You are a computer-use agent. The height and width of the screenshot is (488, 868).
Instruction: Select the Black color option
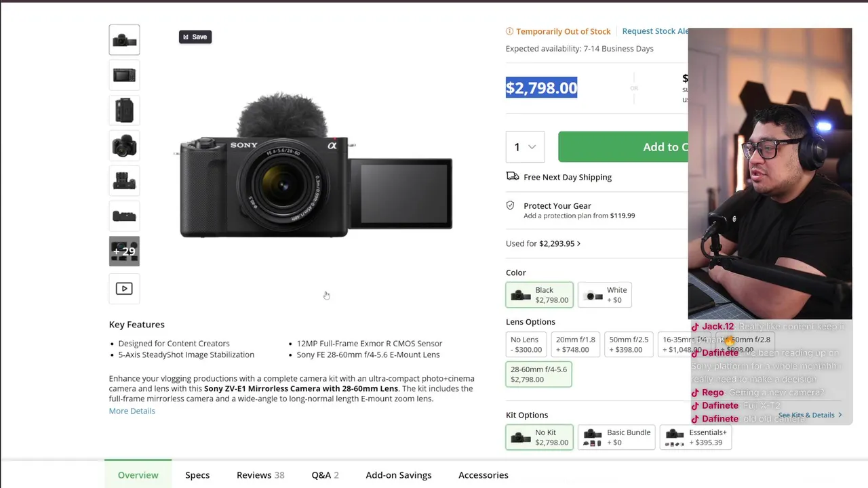[x=539, y=295]
